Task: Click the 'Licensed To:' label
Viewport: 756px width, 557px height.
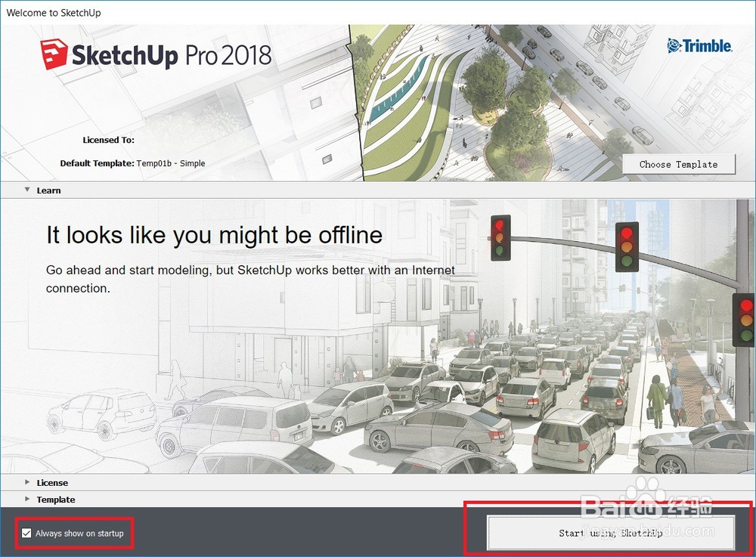Action: pos(109,139)
